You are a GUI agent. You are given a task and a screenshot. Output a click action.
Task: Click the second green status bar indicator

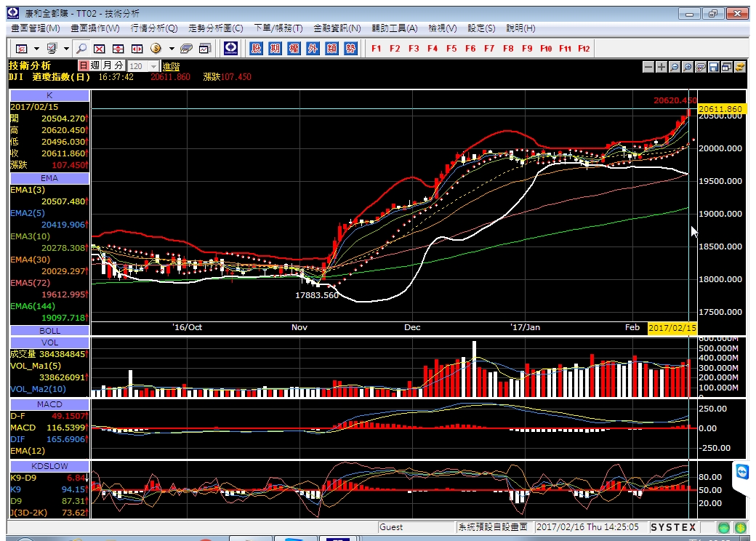tap(741, 527)
